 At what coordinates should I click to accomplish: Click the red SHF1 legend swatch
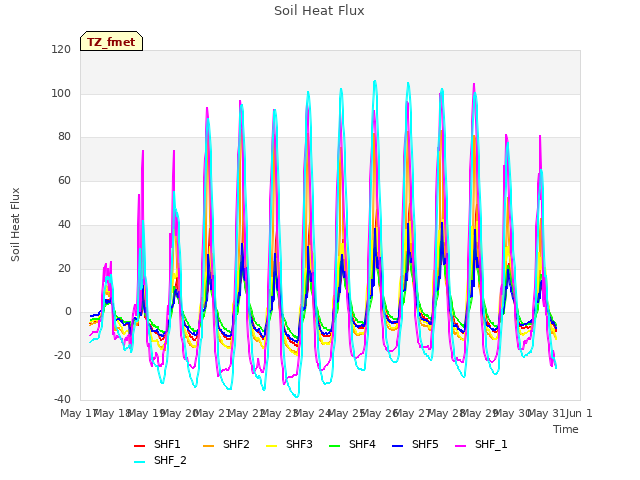point(140,446)
